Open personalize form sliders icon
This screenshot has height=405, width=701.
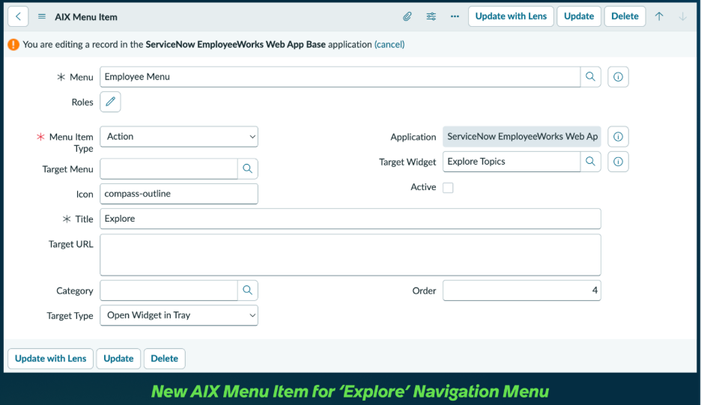pos(431,17)
